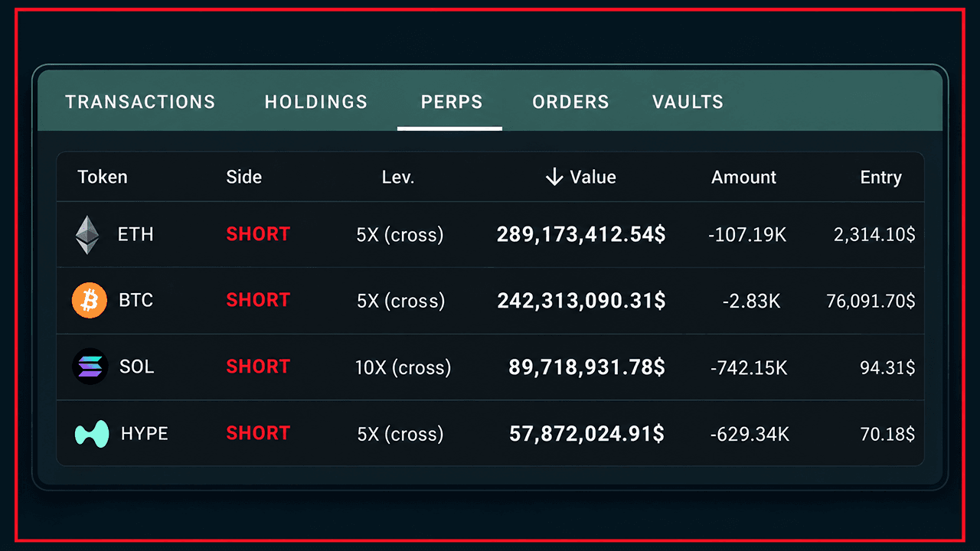The height and width of the screenshot is (551, 980).
Task: Sort by the Lev. column header
Action: pyautogui.click(x=398, y=178)
